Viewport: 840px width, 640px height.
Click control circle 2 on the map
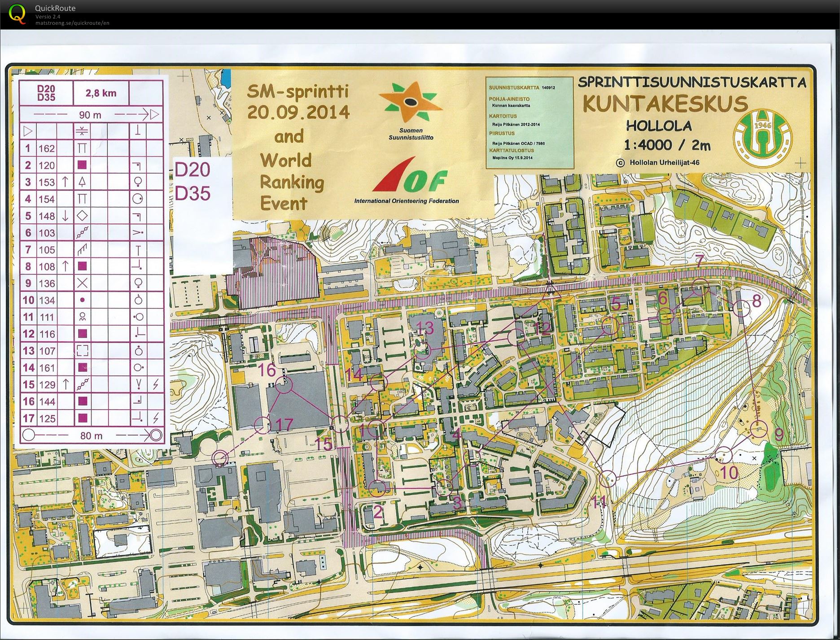(378, 487)
